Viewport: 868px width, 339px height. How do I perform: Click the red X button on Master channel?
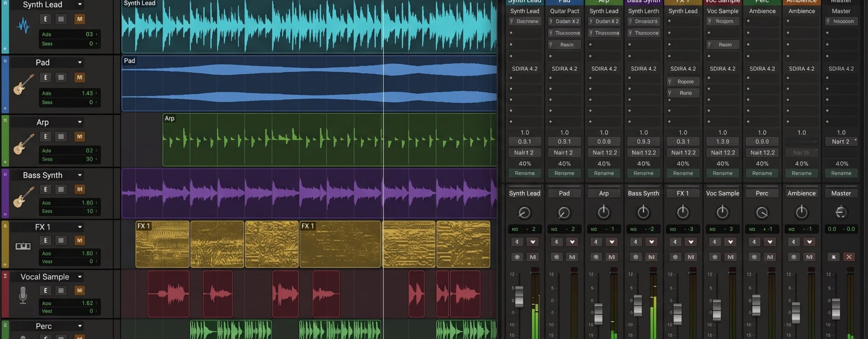coord(849,257)
